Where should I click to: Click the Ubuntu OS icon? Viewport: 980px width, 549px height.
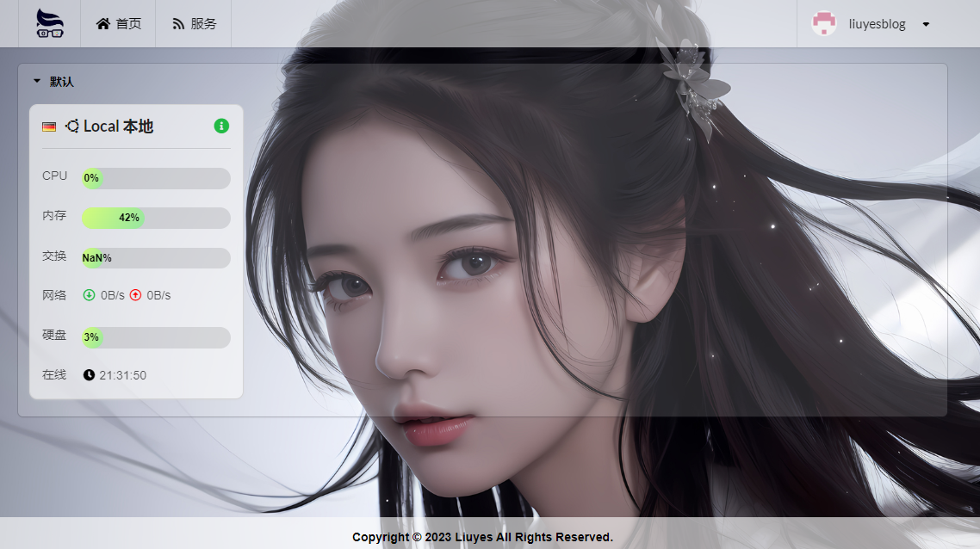click(x=71, y=126)
